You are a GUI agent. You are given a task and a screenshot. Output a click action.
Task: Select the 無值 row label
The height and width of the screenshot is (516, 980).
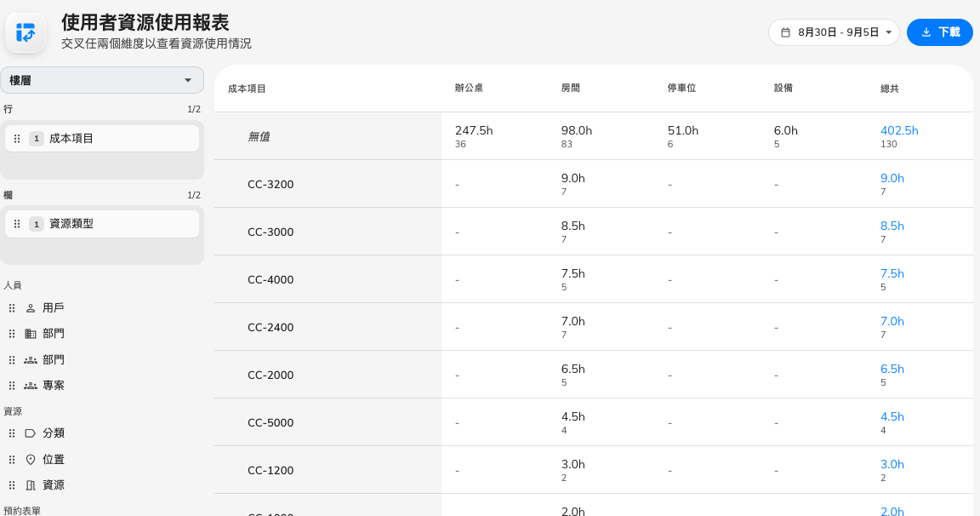pyautogui.click(x=259, y=137)
